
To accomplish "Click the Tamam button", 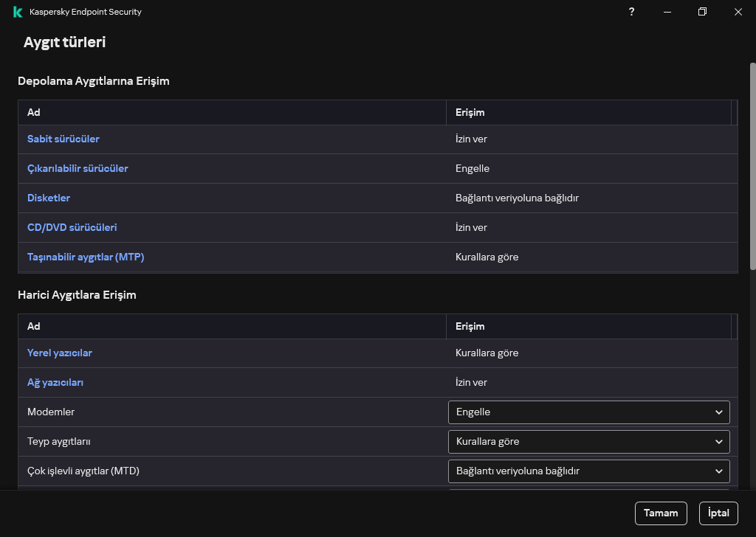I will pyautogui.click(x=661, y=513).
